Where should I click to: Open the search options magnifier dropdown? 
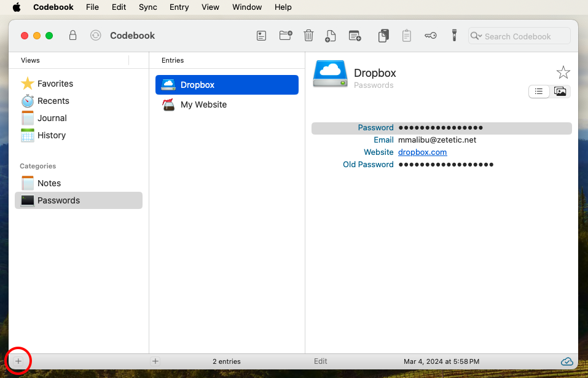(x=476, y=36)
